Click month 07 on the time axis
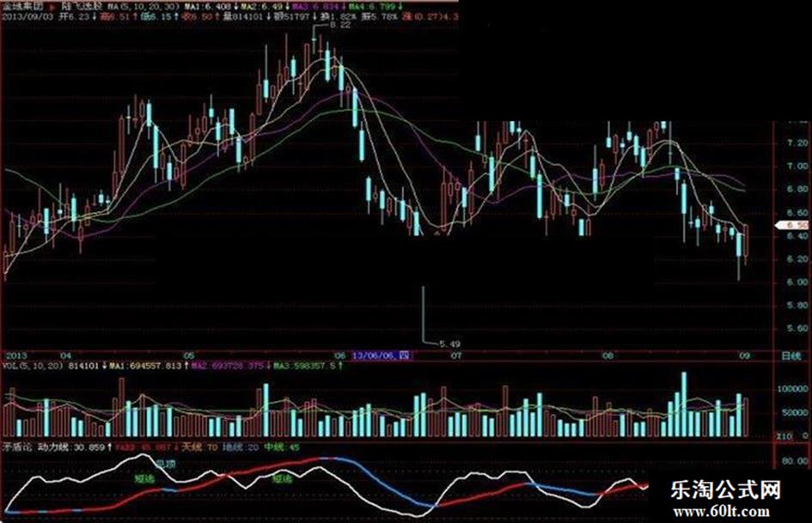The width and height of the screenshot is (812, 523). (456, 356)
